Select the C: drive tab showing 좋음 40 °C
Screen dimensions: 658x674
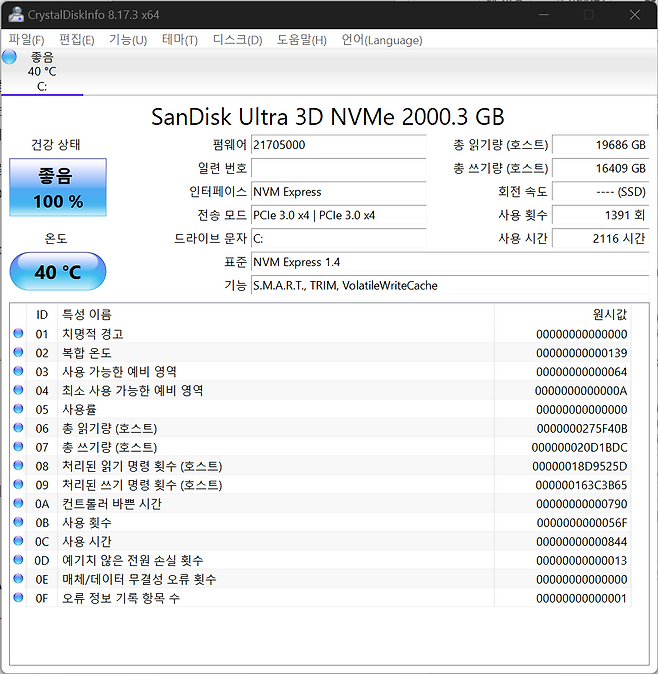coord(42,71)
